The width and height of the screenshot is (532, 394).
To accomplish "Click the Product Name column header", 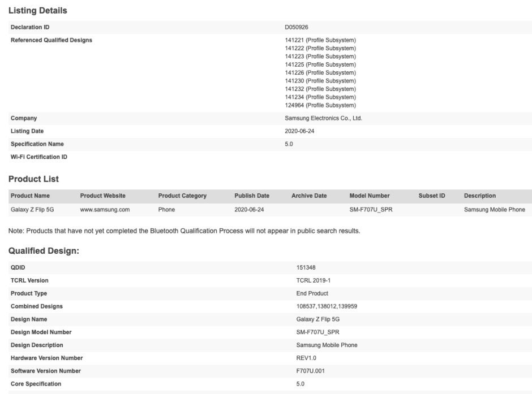I will click(30, 196).
